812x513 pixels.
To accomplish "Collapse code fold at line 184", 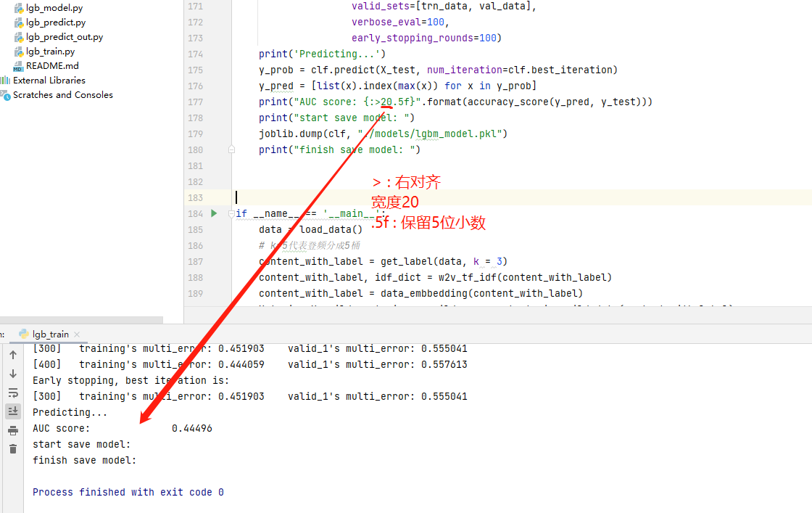I will 231,213.
